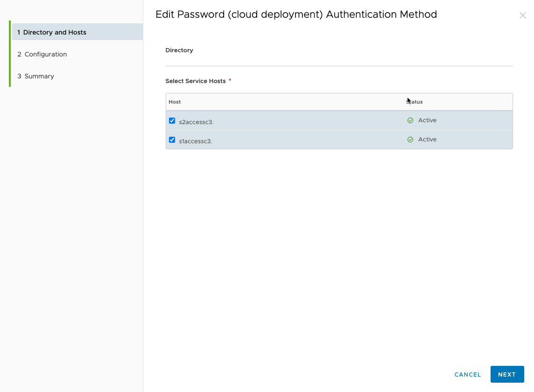Click the NEXT button
The width and height of the screenshot is (534, 392).
(507, 374)
